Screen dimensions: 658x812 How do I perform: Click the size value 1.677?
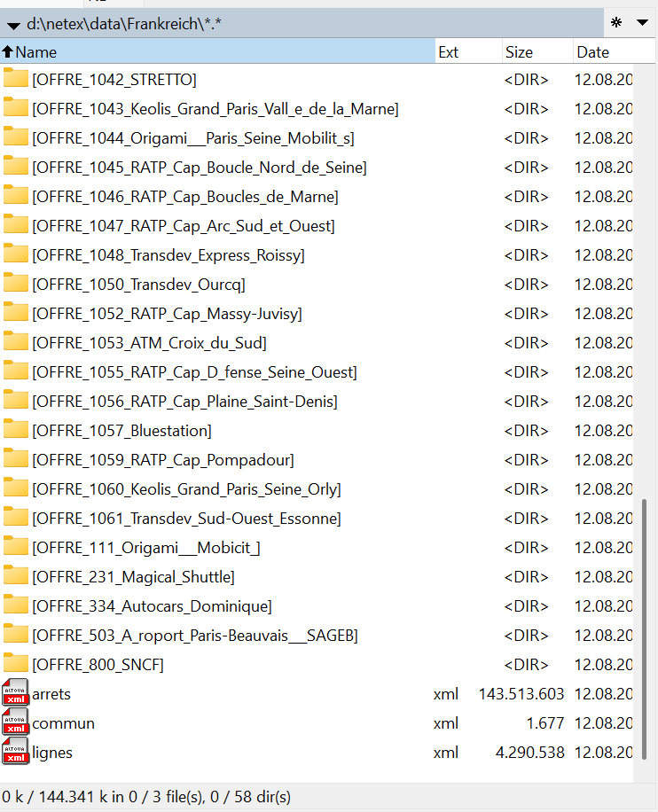pyautogui.click(x=545, y=723)
